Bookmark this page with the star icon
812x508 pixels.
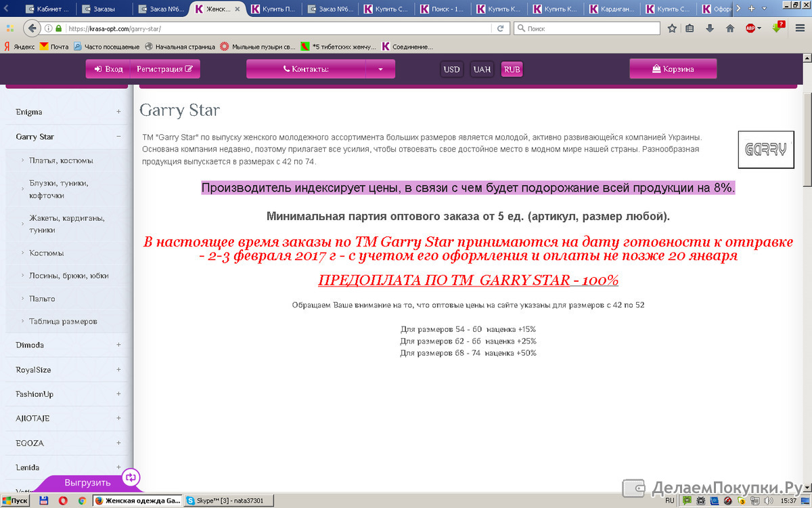[672, 28]
